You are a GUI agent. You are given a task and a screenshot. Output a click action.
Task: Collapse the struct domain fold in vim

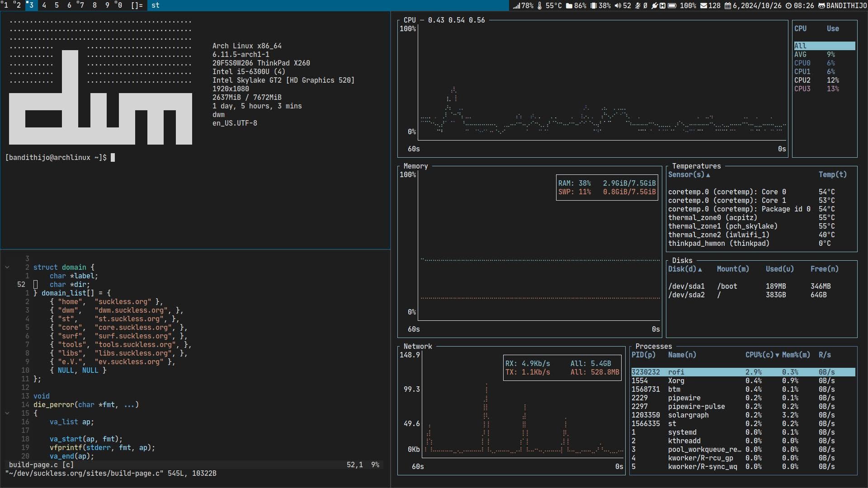tap(7, 267)
